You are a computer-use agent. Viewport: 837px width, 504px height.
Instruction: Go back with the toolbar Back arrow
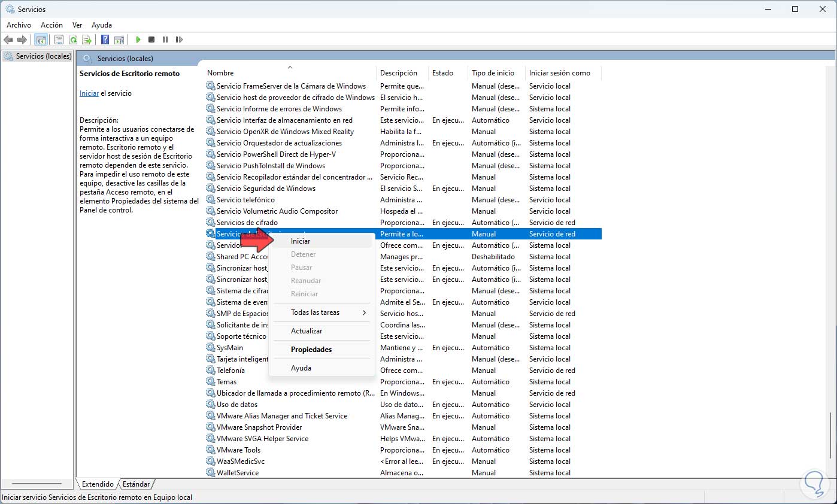coord(8,40)
